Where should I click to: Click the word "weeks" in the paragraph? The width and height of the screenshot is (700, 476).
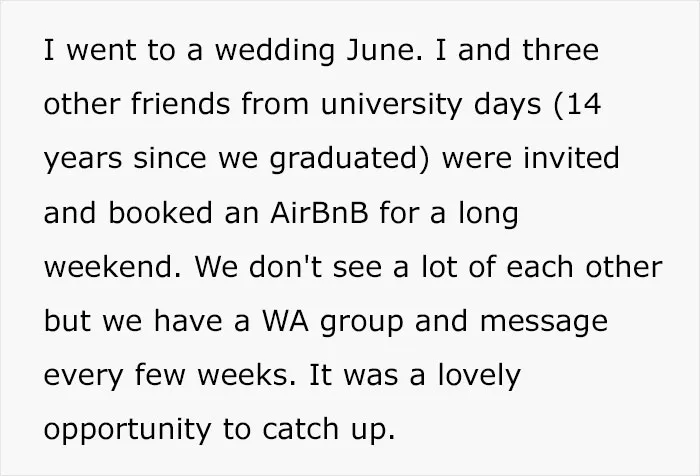(x=242, y=375)
